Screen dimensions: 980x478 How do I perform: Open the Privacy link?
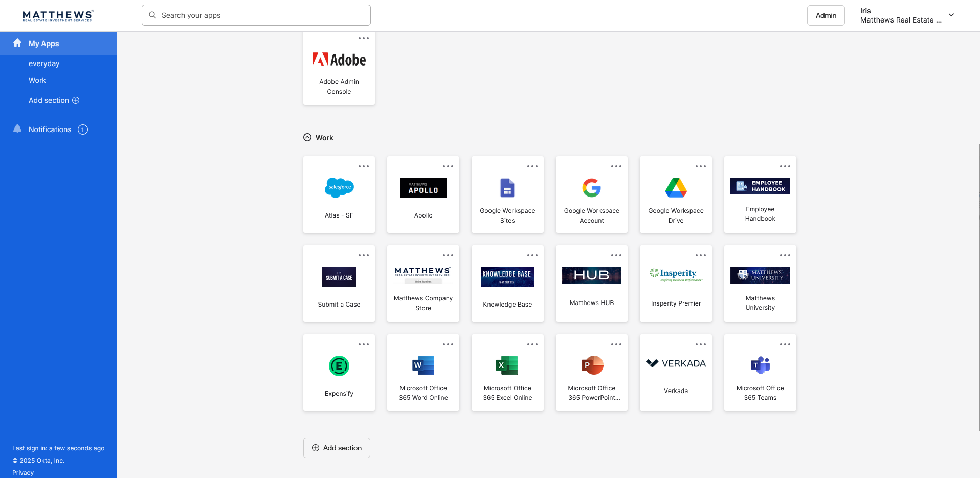(x=23, y=473)
